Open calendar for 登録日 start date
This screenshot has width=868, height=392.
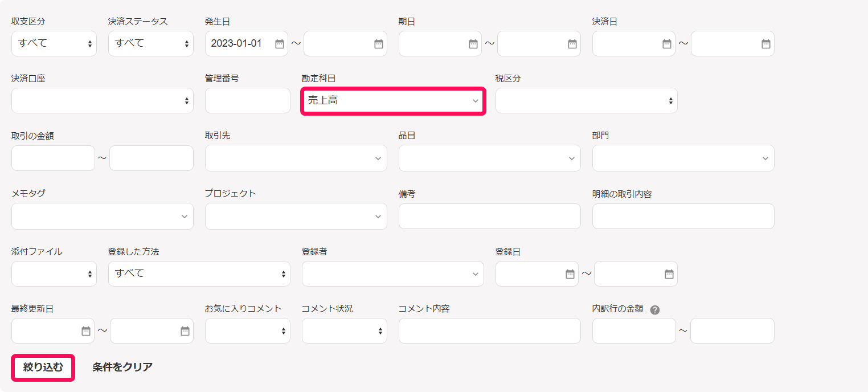[570, 274]
